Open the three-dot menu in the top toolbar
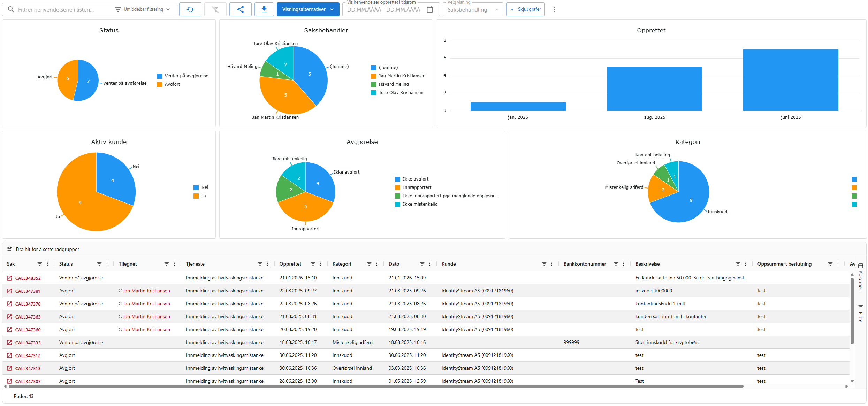This screenshot has width=868, height=406. [554, 9]
